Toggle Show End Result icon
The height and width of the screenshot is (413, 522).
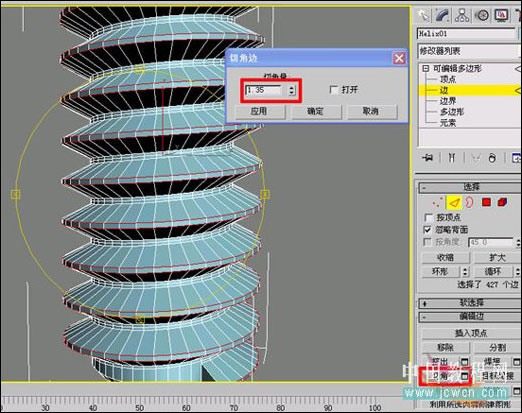[452, 158]
